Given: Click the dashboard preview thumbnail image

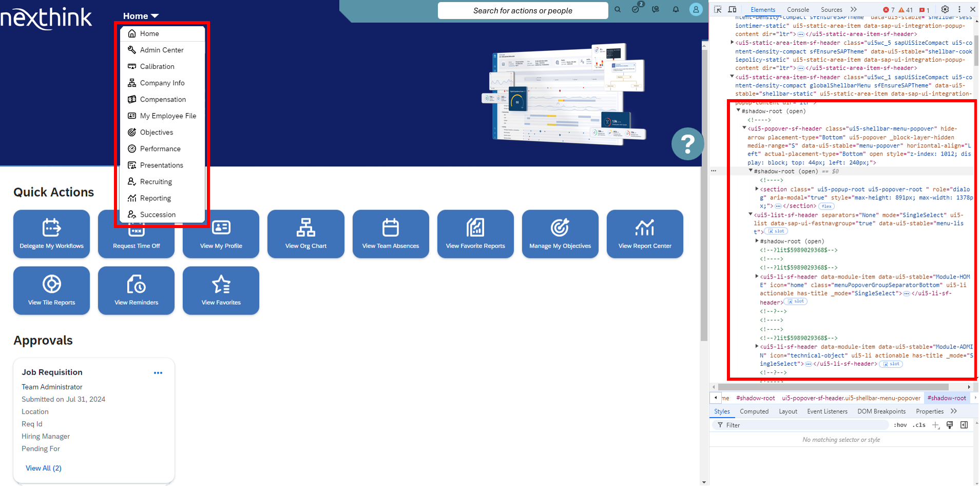Looking at the screenshot, I should (x=564, y=94).
